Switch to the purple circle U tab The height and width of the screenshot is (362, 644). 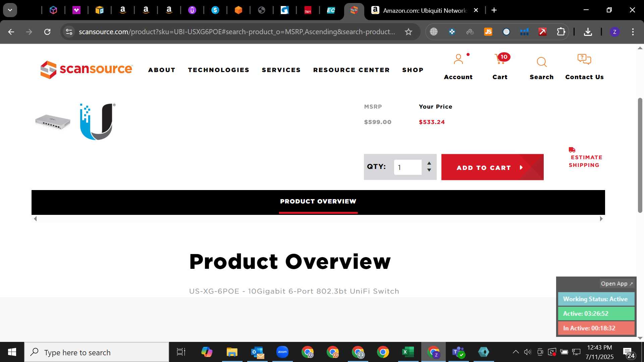192,10
